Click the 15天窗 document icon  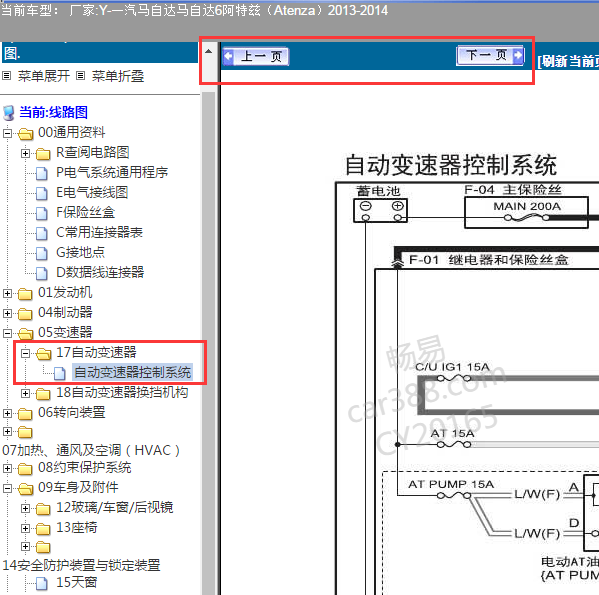tap(42, 584)
